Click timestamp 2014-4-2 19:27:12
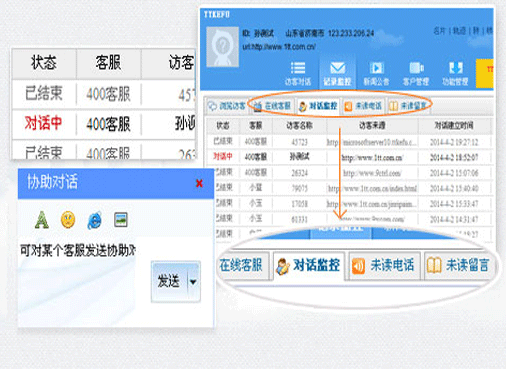The height and width of the screenshot is (369, 506). 454,142
